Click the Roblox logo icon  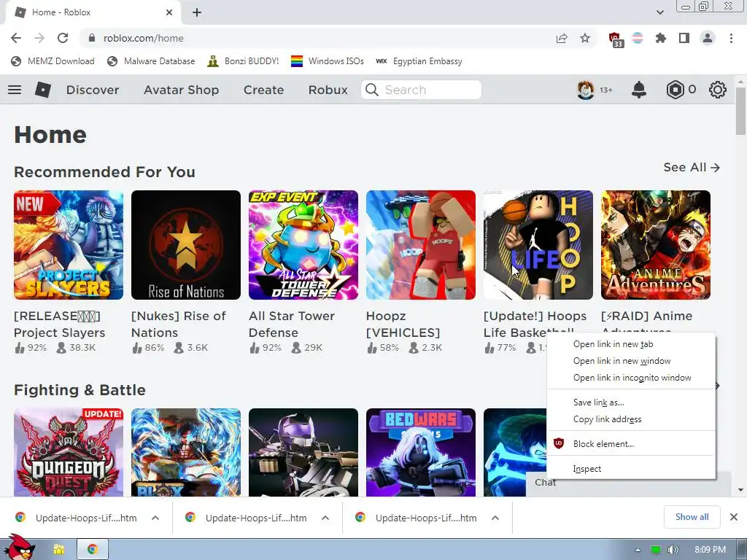point(43,90)
